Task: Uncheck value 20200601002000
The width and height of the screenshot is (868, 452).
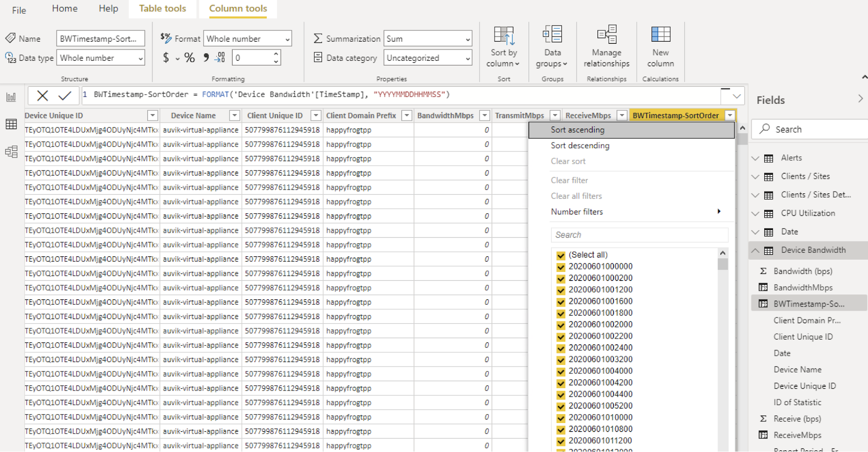Action: [x=561, y=325]
